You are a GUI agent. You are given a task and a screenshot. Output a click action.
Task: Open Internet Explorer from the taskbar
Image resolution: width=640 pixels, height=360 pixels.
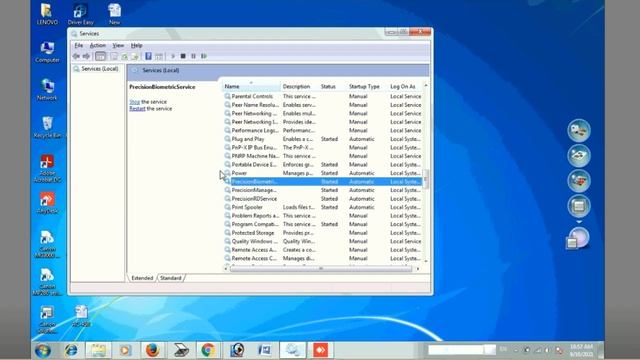point(71,350)
